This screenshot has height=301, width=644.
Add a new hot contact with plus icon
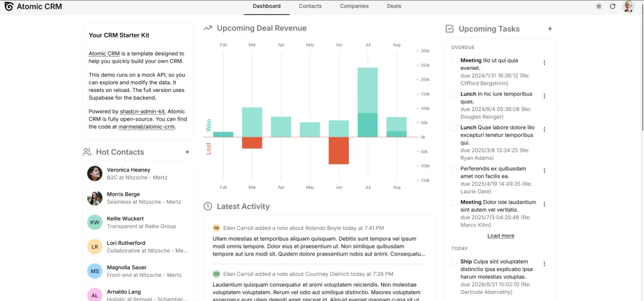tap(187, 152)
